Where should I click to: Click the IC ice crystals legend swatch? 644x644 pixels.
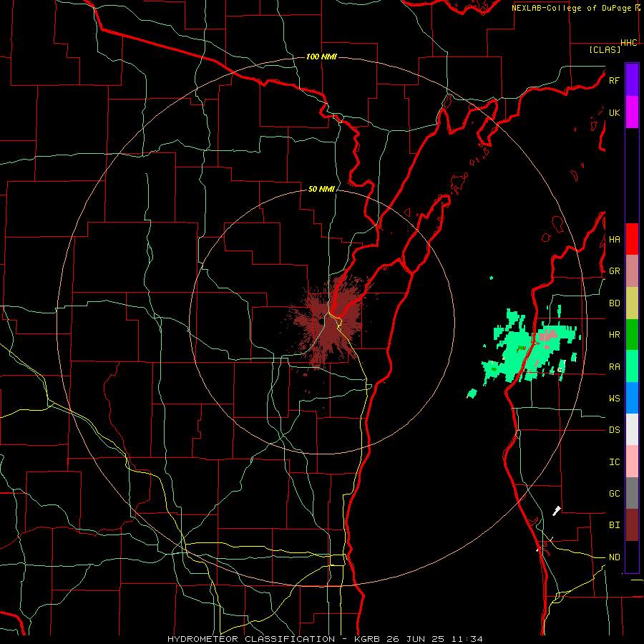click(x=632, y=462)
